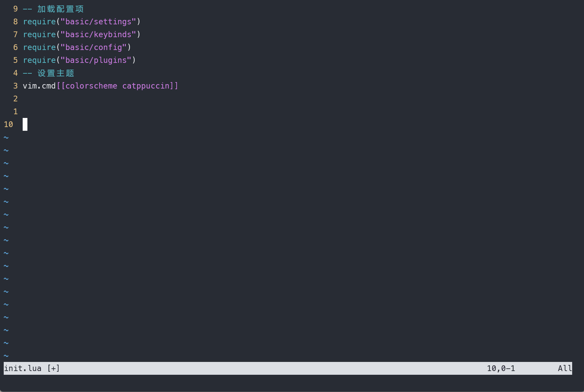
Task: Click relative line number 5 in the gutter
Action: (x=15, y=60)
